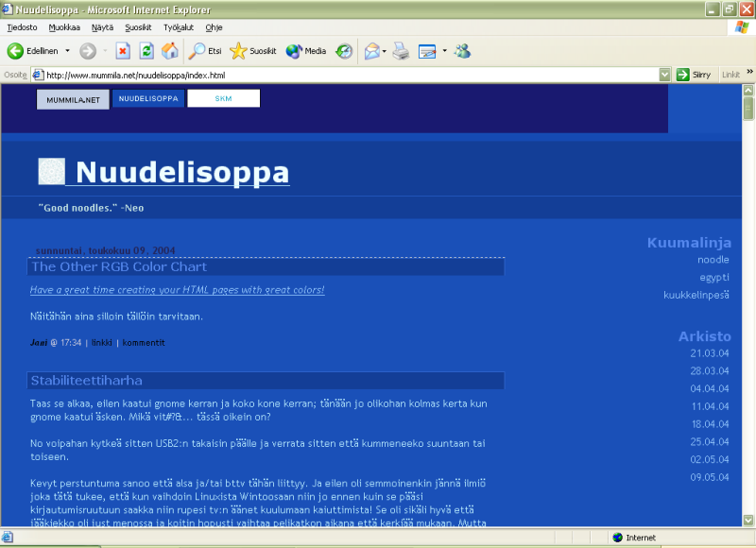Print the page with printer icon

pyautogui.click(x=401, y=51)
